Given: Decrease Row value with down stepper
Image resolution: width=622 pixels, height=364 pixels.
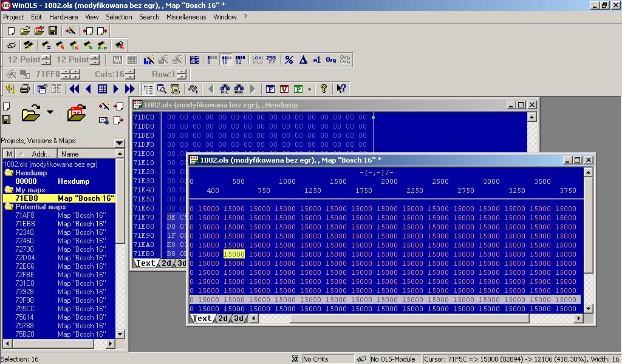Looking at the screenshot, I should tap(182, 76).
